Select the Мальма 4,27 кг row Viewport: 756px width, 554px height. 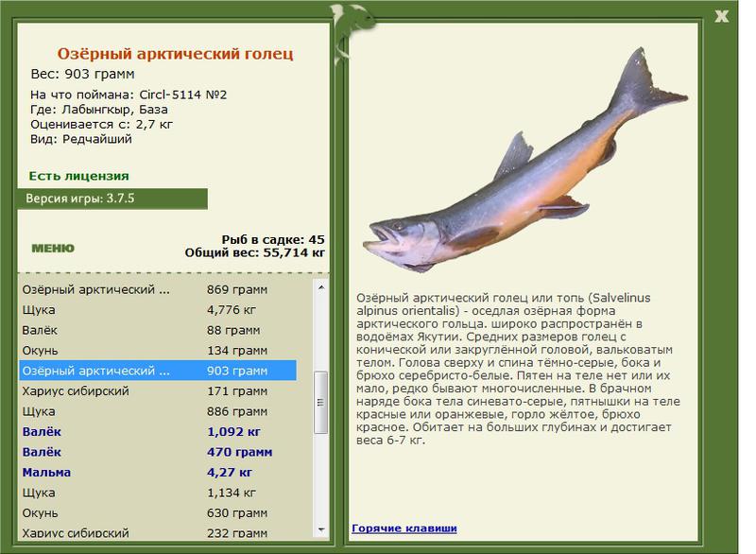pyautogui.click(x=158, y=472)
